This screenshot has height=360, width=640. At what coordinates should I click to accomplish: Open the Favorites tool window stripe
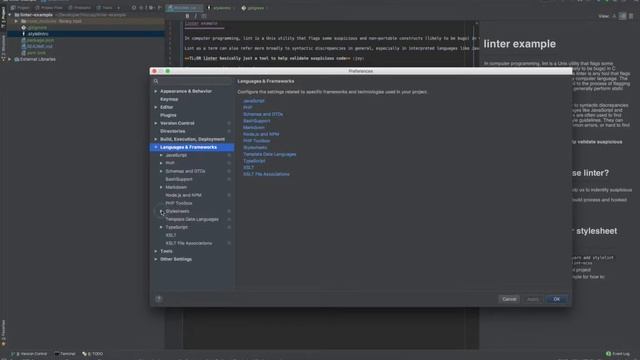[x=3, y=333]
